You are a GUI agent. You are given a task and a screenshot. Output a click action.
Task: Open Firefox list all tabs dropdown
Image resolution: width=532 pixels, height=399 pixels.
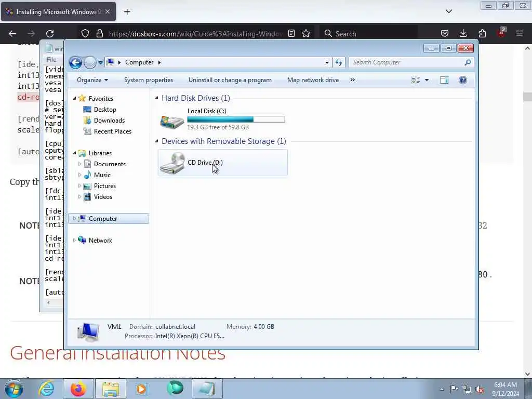(449, 11)
